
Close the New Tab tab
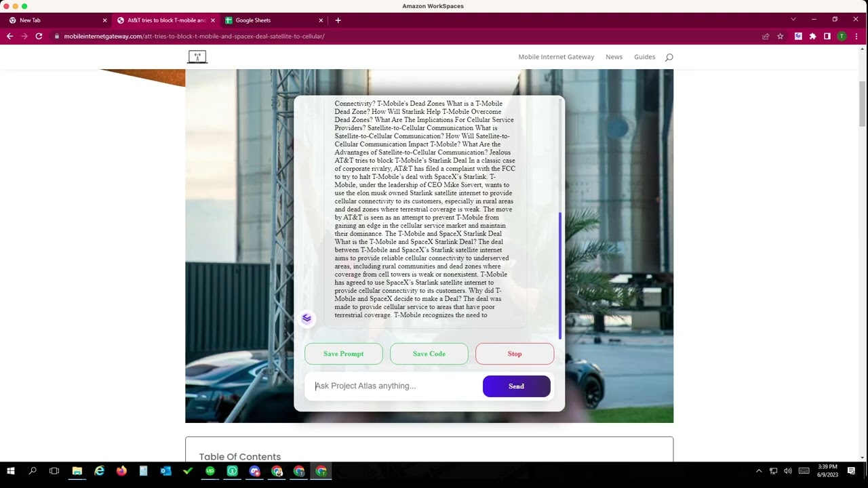(104, 20)
